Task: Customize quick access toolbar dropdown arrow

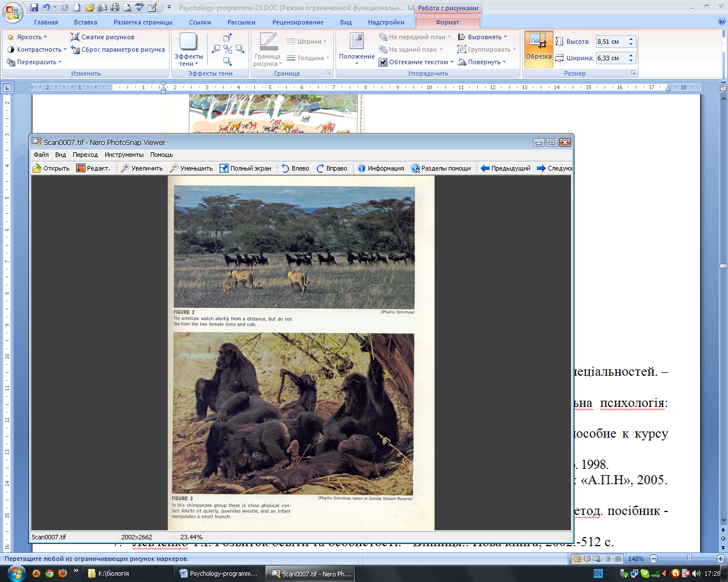Action: 169,8
